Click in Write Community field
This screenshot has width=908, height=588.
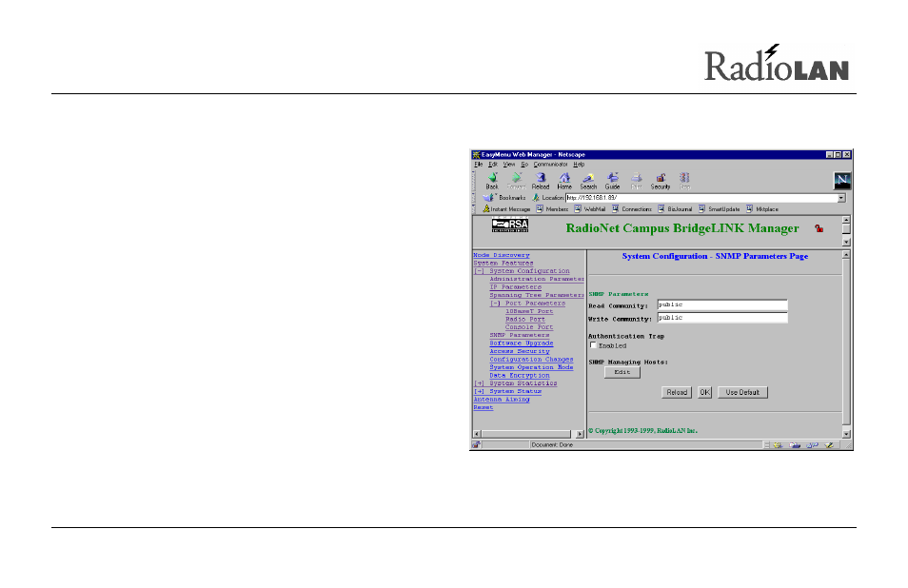[x=722, y=318]
